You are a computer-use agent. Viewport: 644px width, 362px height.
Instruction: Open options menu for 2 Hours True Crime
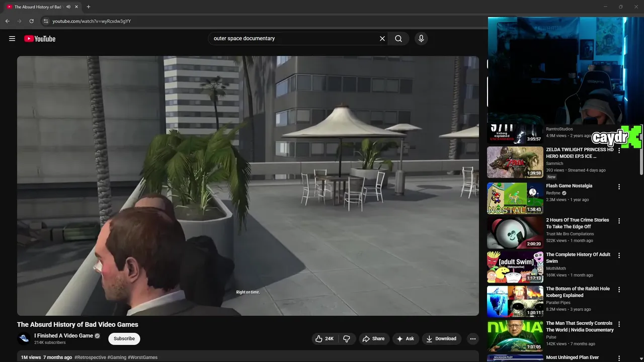(619, 221)
